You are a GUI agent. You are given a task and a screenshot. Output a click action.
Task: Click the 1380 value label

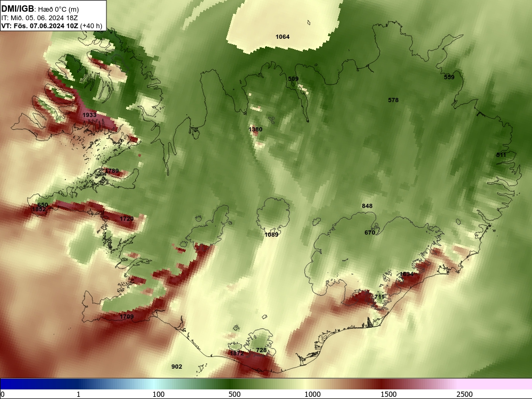coord(255,129)
